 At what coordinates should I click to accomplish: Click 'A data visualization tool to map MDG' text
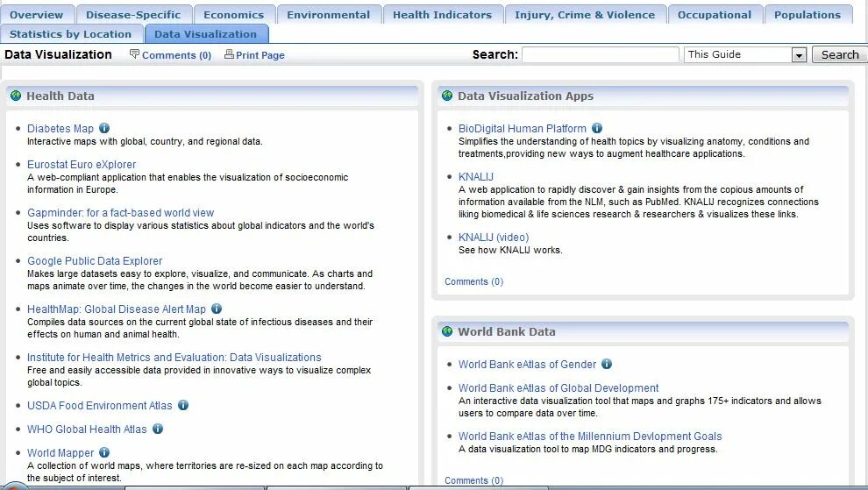pos(588,450)
